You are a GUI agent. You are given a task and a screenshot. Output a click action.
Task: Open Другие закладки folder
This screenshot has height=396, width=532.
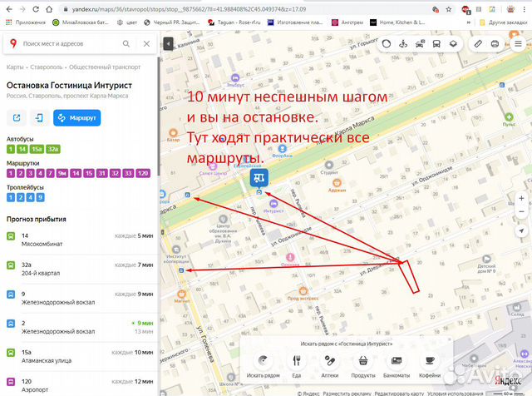coord(504,22)
